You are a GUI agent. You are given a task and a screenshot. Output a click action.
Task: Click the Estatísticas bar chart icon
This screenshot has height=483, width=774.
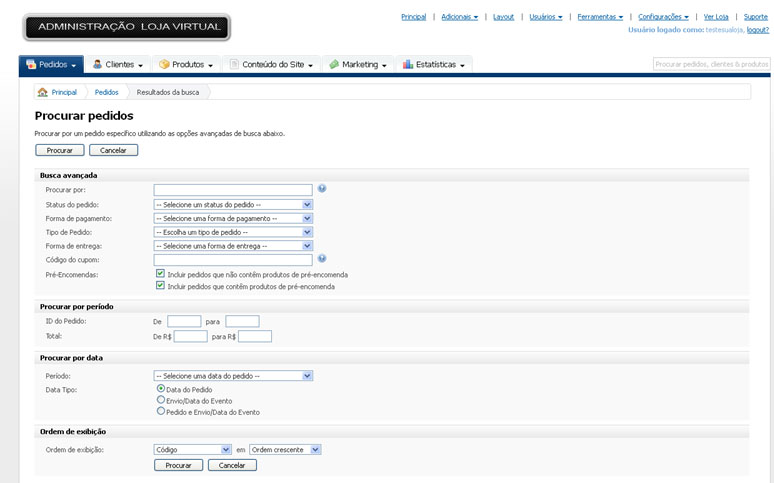[408, 64]
